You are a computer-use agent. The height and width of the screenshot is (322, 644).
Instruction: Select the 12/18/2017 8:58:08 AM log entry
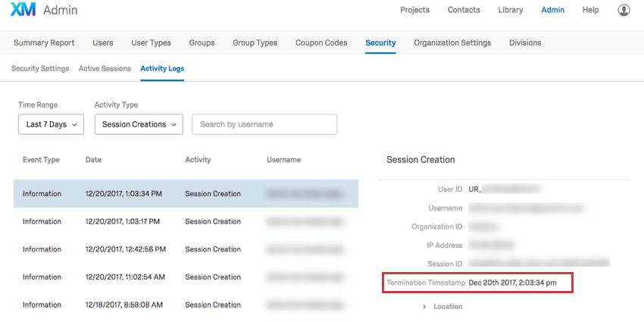tap(186, 305)
